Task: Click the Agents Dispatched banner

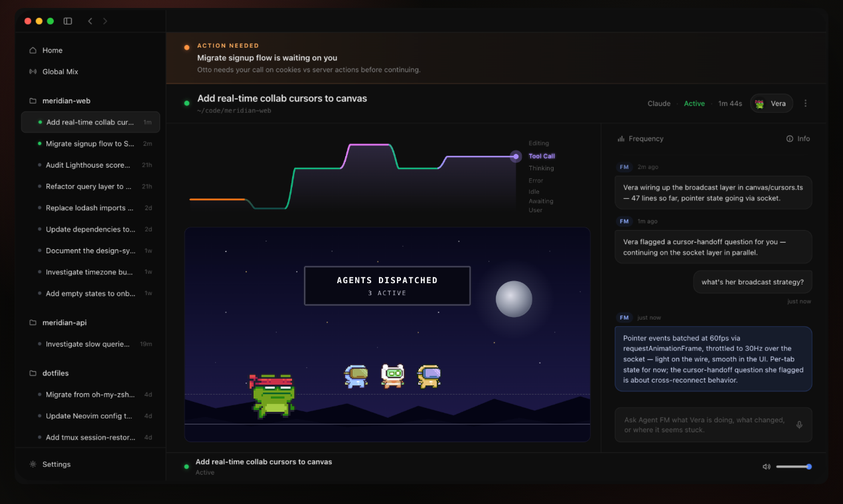Action: pyautogui.click(x=387, y=286)
